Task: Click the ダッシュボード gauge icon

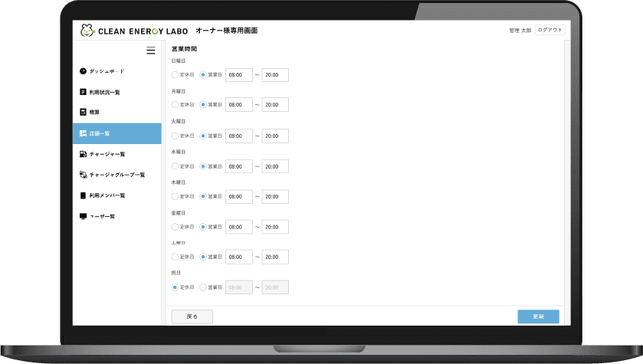Action: 83,71
